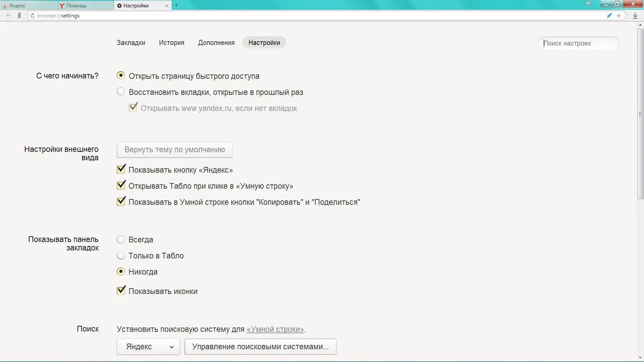
Task: Uncheck Показывать кнопку «Яндекс»
Action: (x=121, y=169)
